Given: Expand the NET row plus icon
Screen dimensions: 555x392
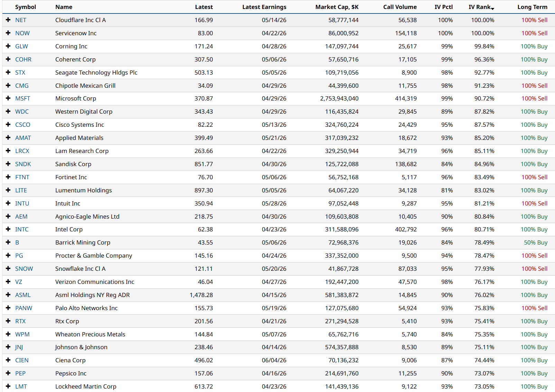Looking at the screenshot, I should (x=8, y=20).
